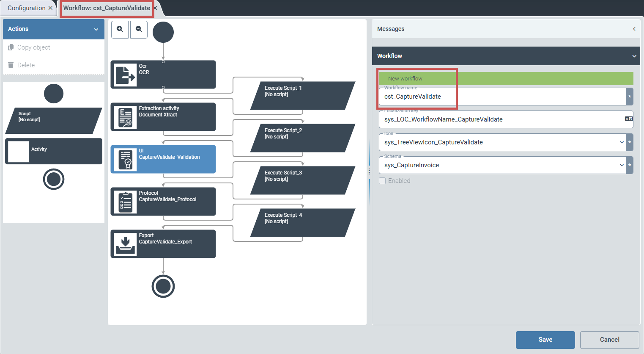Click the Save button
The width and height of the screenshot is (644, 354).
click(545, 340)
